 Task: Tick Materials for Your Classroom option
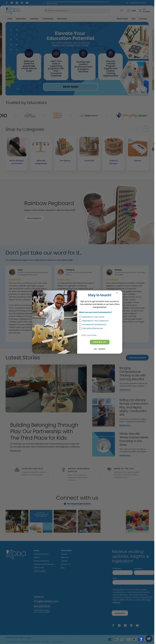tap(80, 320)
